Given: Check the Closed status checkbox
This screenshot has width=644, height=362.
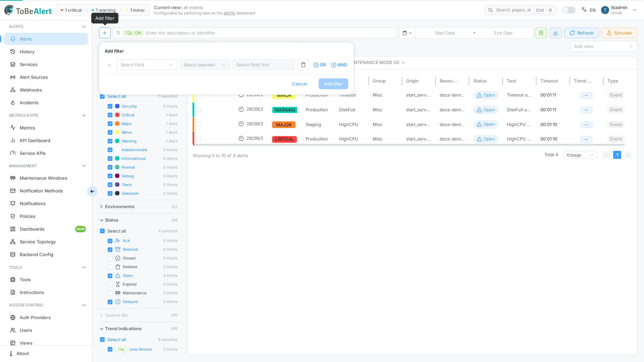Looking at the screenshot, I should click(110, 258).
